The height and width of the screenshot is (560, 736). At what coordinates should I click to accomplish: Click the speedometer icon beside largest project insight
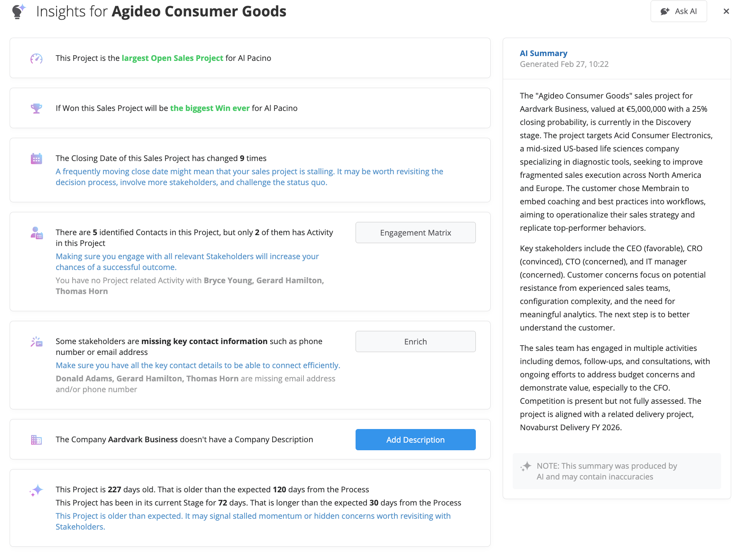point(36,58)
